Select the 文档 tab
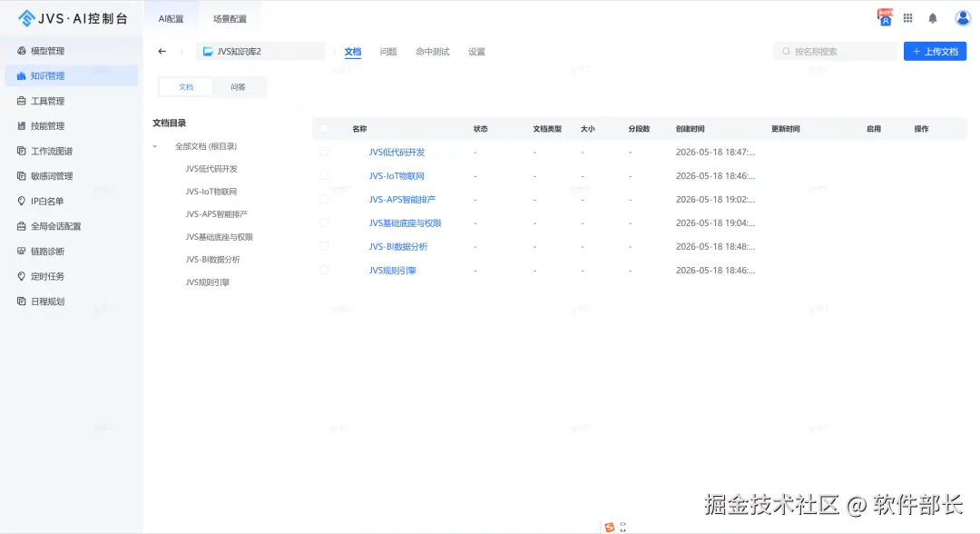980x534 pixels. point(352,51)
